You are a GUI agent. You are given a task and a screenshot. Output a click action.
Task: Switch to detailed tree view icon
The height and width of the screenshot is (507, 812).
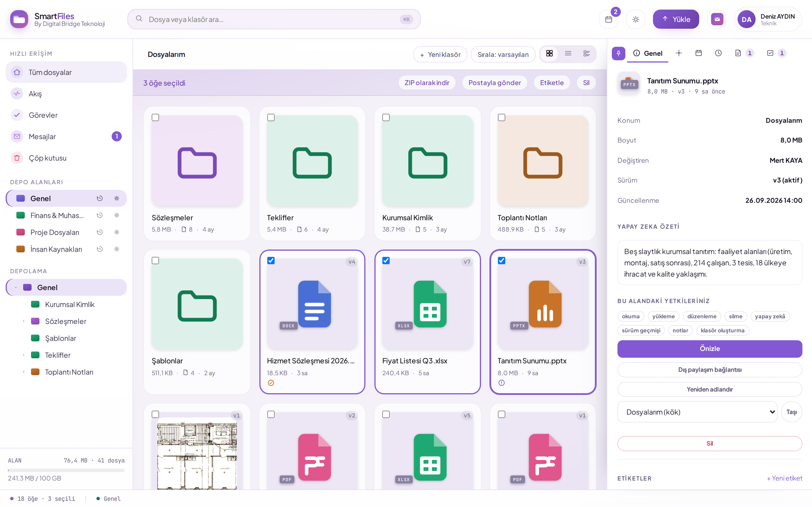point(586,54)
